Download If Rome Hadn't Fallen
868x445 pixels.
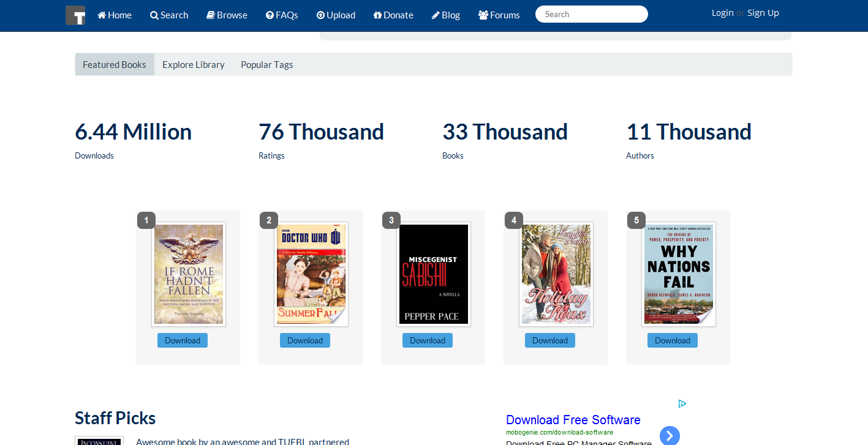tap(183, 340)
